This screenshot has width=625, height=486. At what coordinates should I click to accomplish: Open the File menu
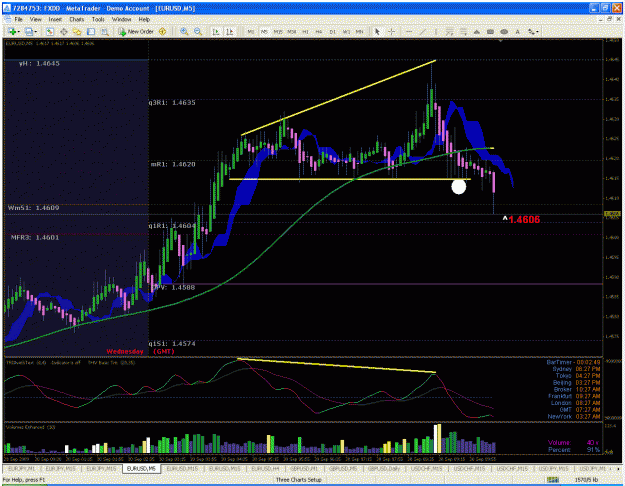[x=18, y=19]
